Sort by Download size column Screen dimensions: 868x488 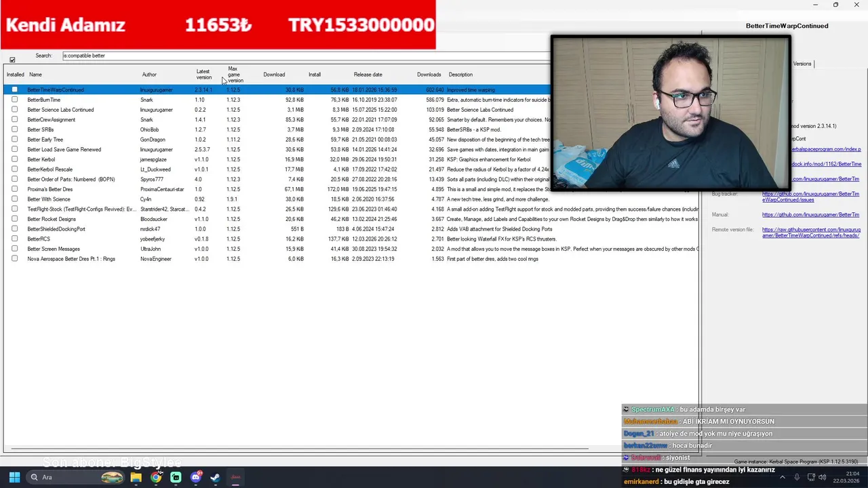pyautogui.click(x=274, y=75)
